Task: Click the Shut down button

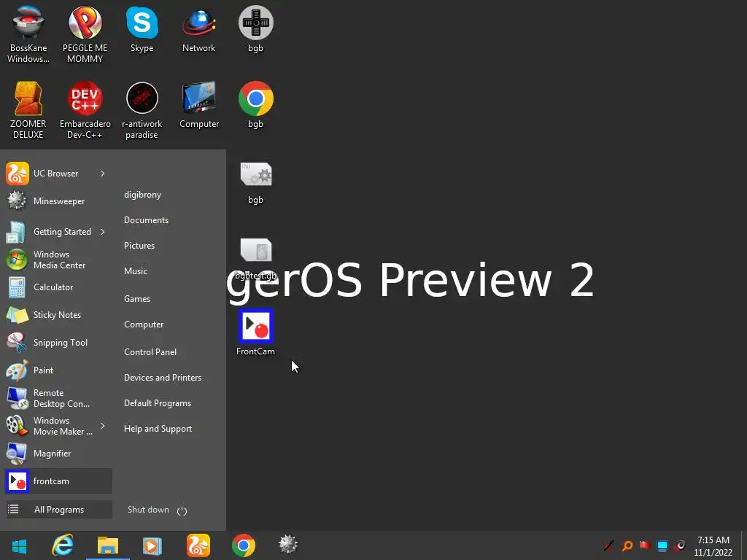Action: (x=148, y=510)
